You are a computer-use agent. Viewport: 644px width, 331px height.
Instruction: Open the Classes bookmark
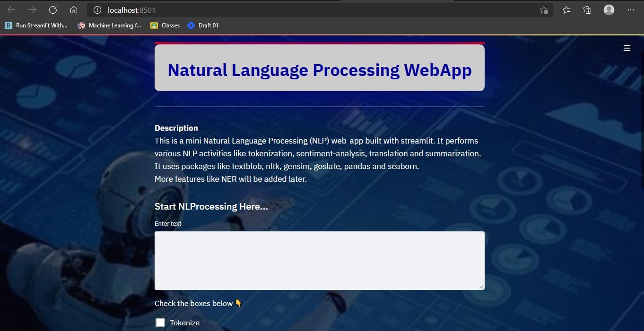coord(165,25)
